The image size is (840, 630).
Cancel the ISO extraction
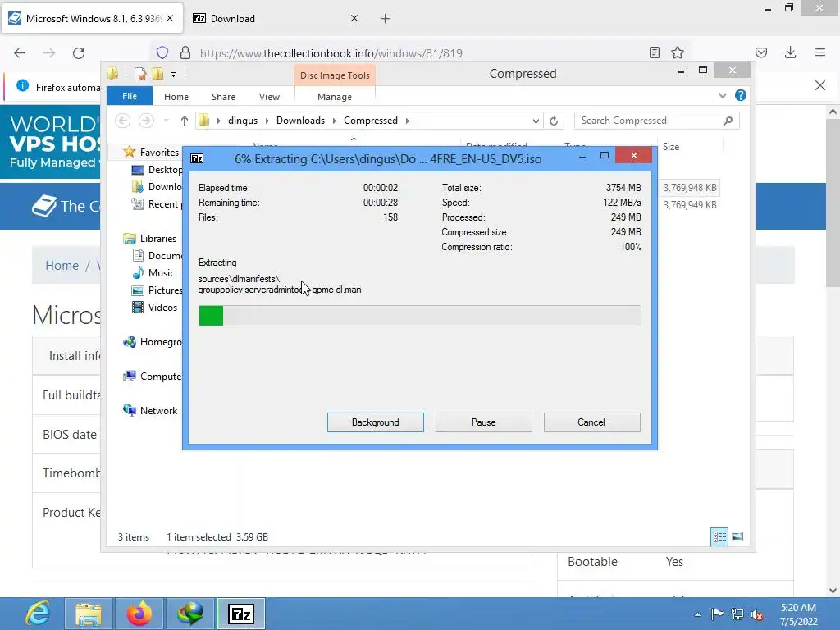(591, 422)
